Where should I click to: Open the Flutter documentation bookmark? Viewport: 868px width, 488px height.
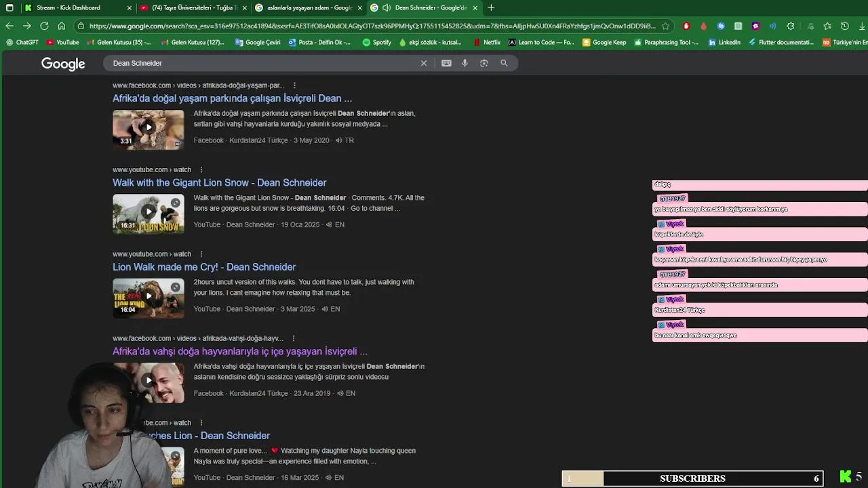pos(782,42)
